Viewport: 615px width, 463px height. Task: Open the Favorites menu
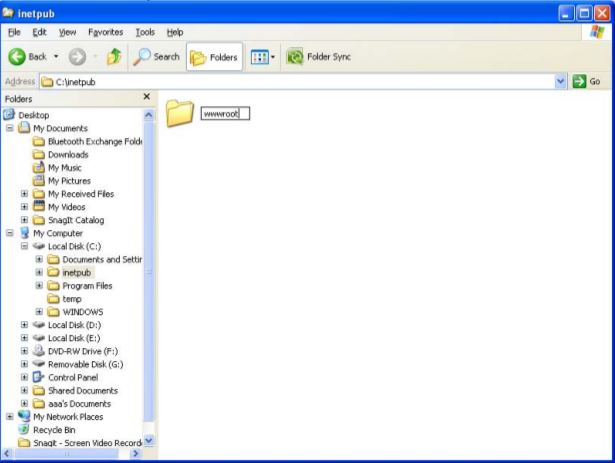[x=105, y=33]
